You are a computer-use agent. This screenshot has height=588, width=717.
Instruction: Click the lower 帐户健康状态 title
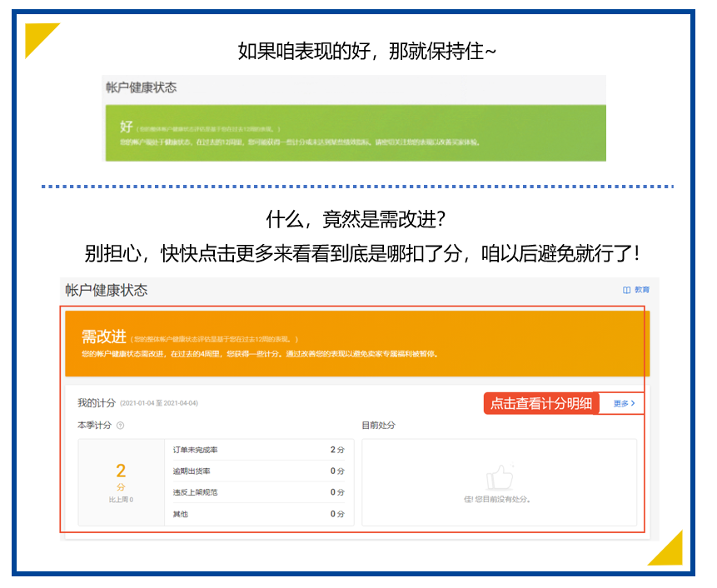coord(107,290)
